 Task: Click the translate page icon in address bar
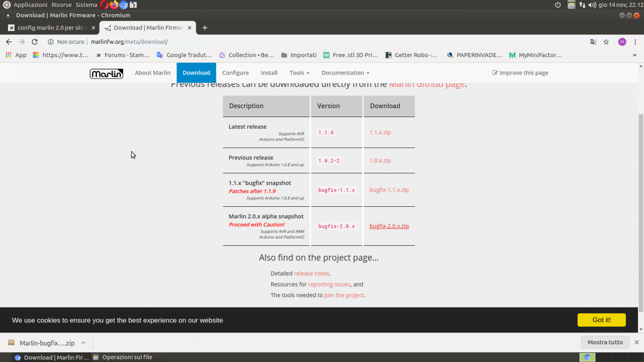tap(593, 42)
